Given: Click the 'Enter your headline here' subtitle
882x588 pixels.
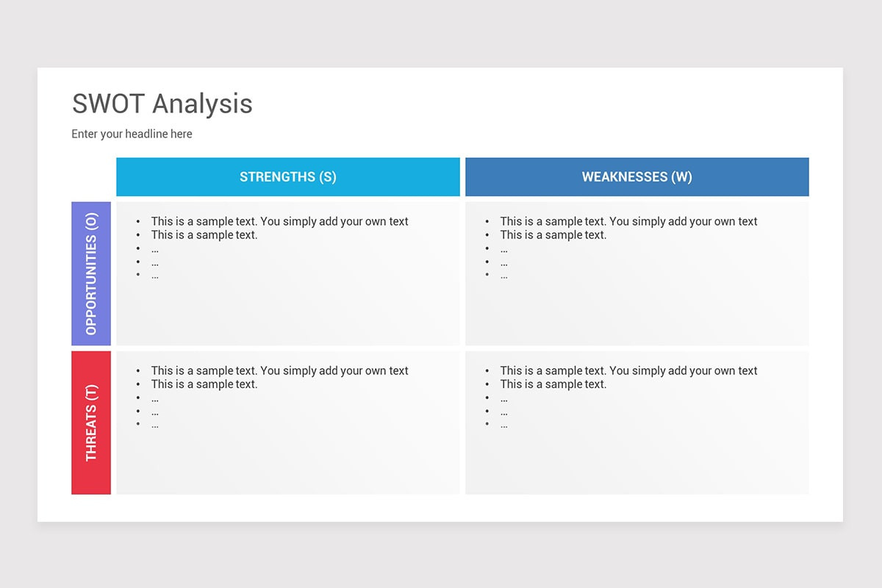Looking at the screenshot, I should 132,134.
